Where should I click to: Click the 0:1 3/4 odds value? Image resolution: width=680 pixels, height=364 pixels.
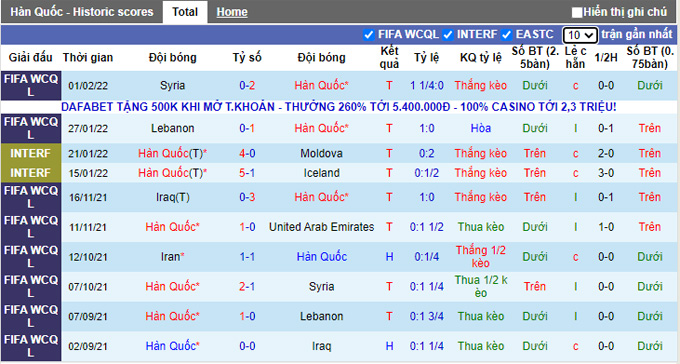coord(427,317)
